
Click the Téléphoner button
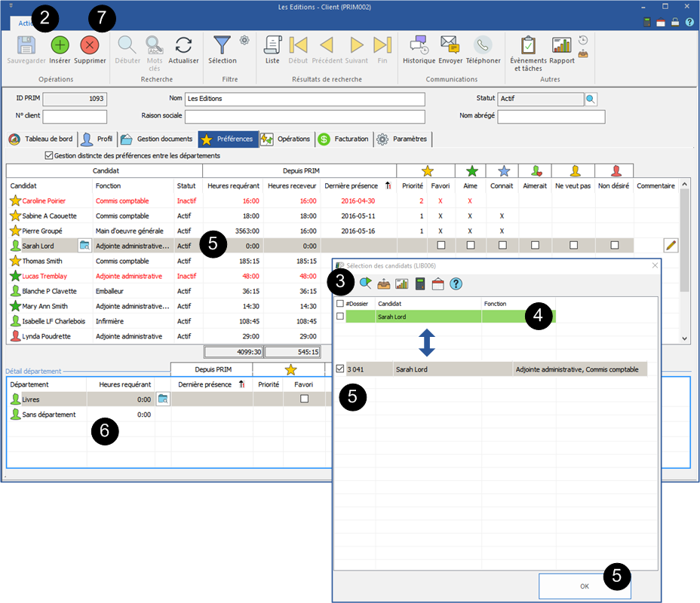click(x=483, y=45)
